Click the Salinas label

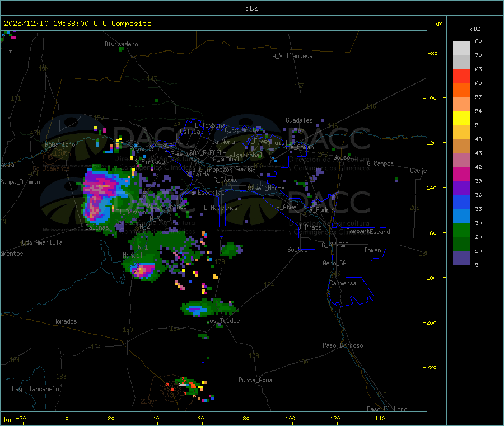tap(97, 227)
